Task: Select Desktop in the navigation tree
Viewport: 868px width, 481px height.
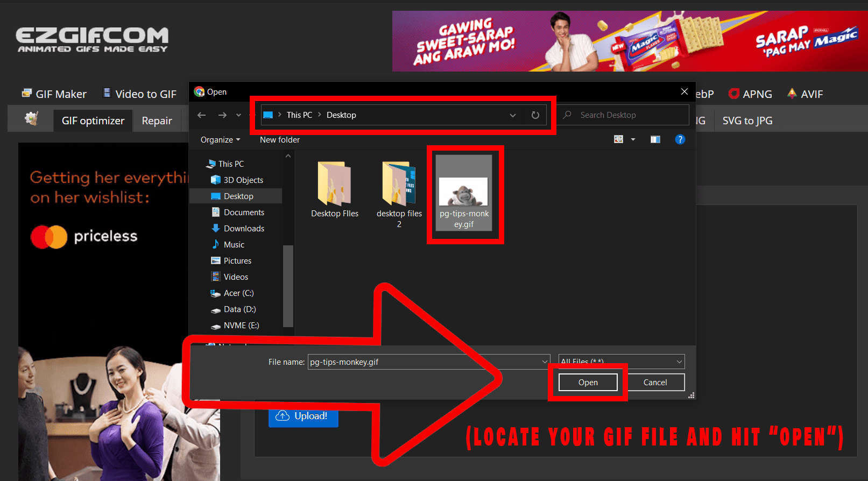Action: click(x=236, y=196)
